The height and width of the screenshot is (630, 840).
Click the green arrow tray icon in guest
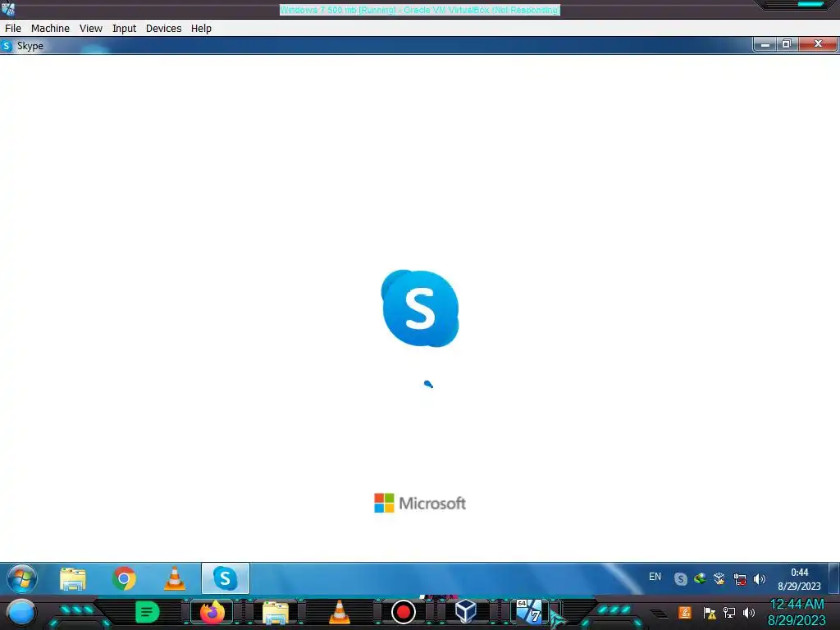click(700, 578)
